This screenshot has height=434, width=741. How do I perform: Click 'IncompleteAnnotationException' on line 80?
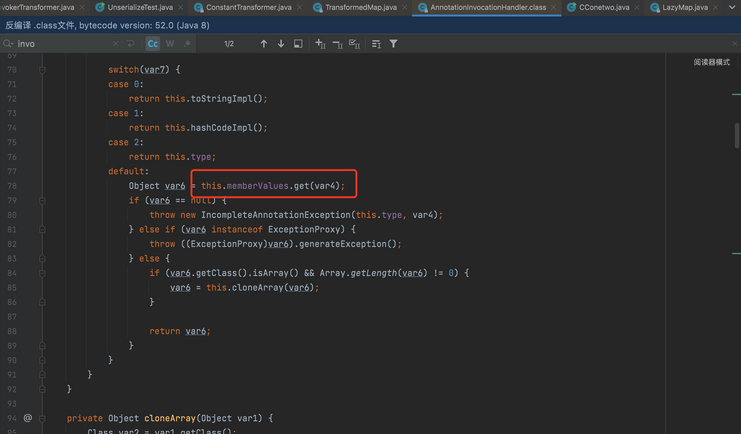tap(276, 215)
